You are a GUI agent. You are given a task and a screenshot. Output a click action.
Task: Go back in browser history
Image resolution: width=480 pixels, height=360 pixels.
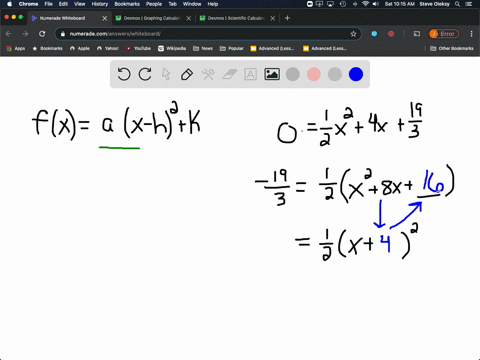pyautogui.click(x=9, y=34)
